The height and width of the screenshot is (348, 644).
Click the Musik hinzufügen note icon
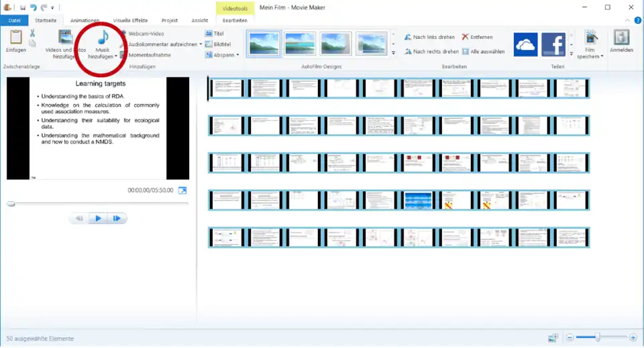(x=102, y=38)
